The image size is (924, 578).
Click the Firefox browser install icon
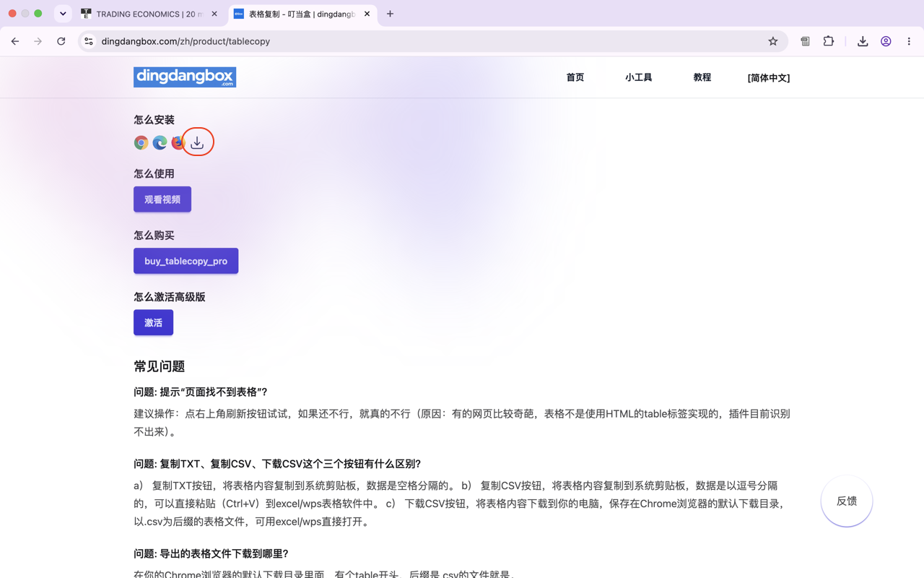click(x=178, y=142)
